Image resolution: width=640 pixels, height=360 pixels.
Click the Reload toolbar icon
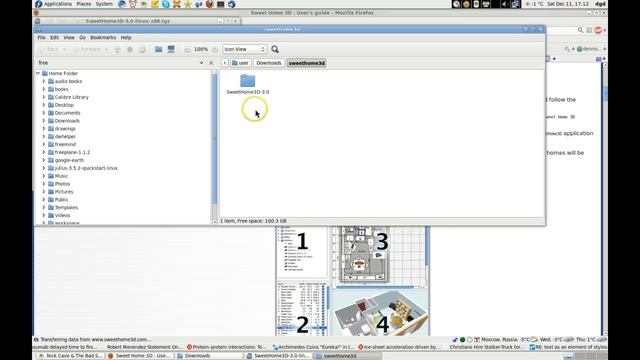[142, 49]
